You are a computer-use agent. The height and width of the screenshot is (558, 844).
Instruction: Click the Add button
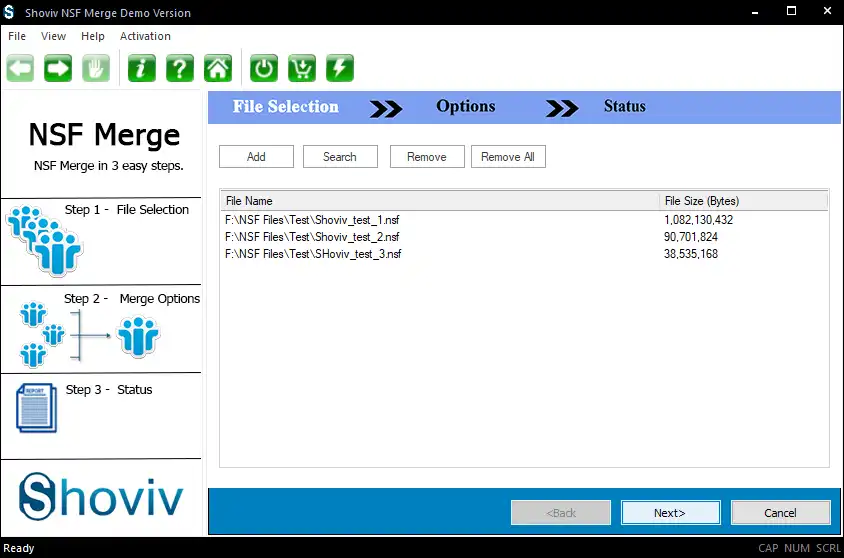(x=256, y=157)
